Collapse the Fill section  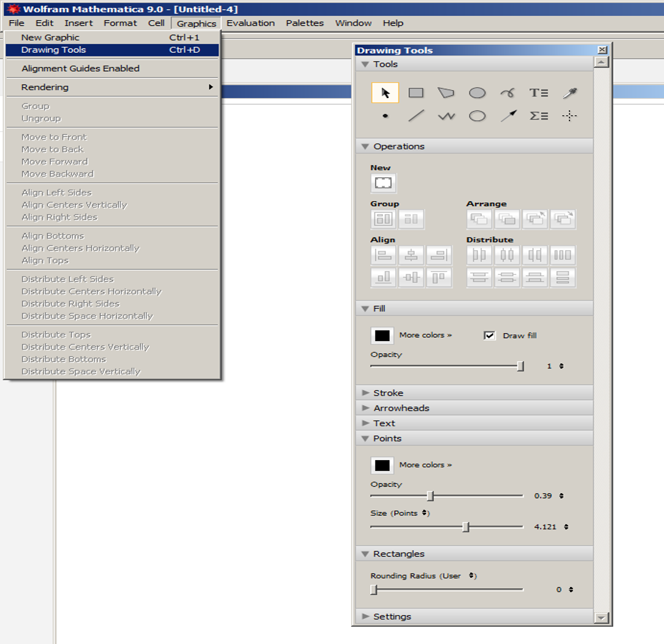365,309
